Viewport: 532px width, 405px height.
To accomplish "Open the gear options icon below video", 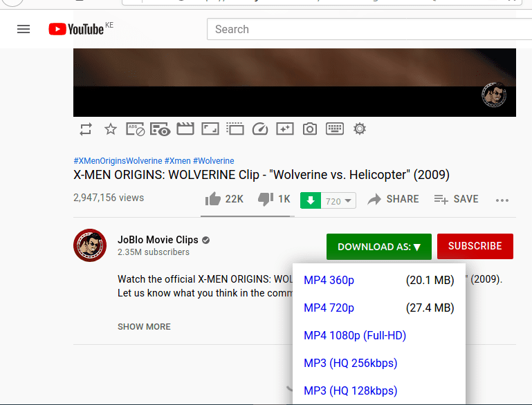I will (x=359, y=129).
